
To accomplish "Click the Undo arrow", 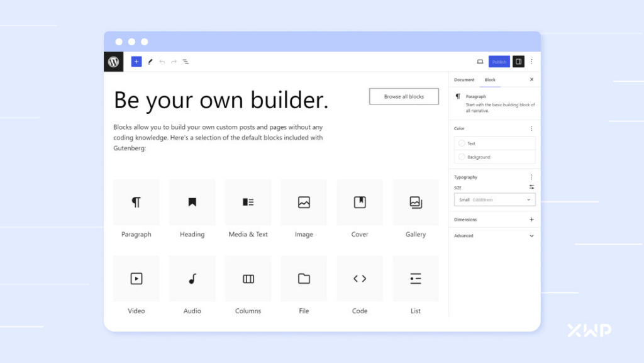I will 162,62.
